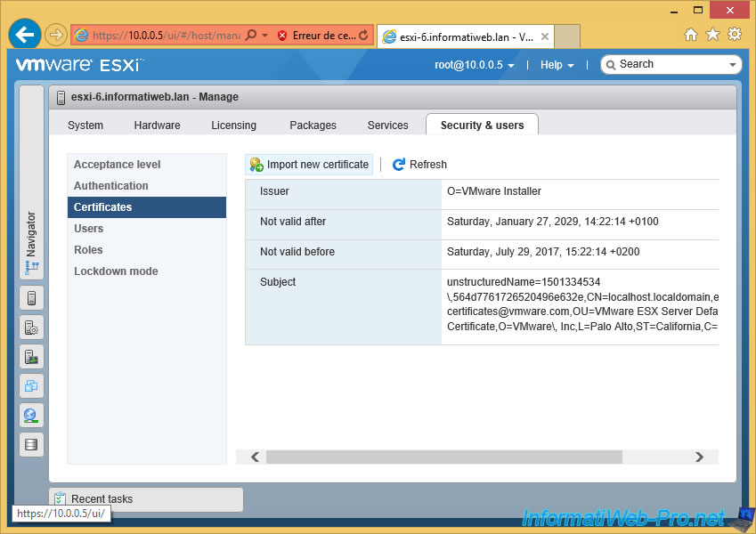The width and height of the screenshot is (756, 534).
Task: Click the 'Not valid after' row label
Action: (293, 222)
